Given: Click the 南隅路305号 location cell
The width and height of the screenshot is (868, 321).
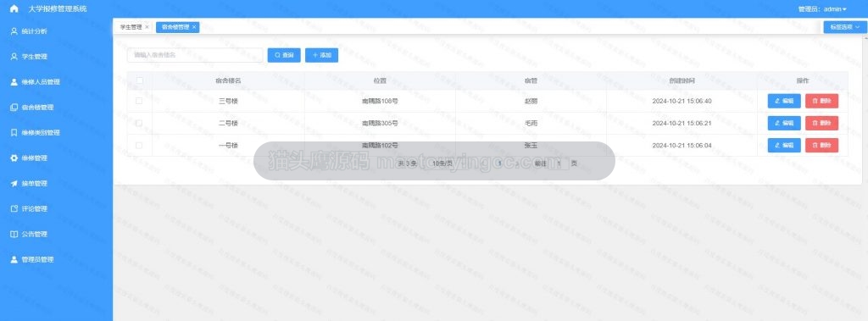Looking at the screenshot, I should click(x=380, y=123).
